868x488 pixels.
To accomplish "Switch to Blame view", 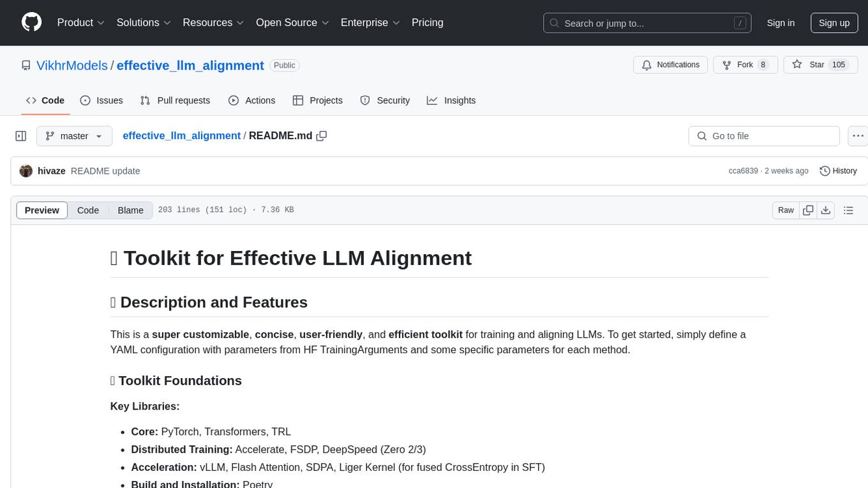I will click(x=130, y=210).
